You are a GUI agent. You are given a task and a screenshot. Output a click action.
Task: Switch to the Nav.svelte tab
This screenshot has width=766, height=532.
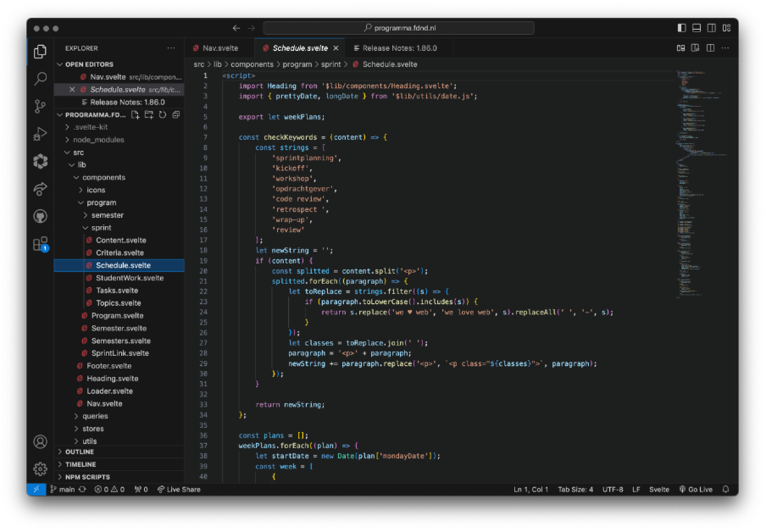tap(219, 48)
